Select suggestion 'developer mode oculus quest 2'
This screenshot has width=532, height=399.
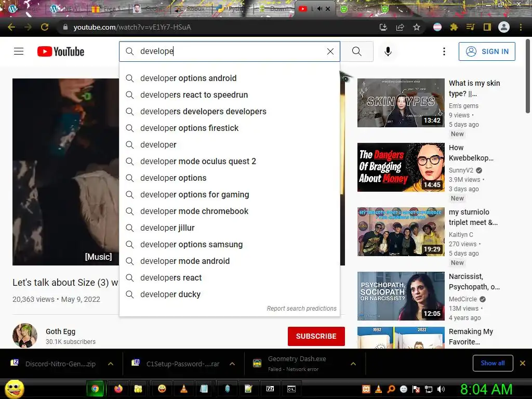coord(230,161)
